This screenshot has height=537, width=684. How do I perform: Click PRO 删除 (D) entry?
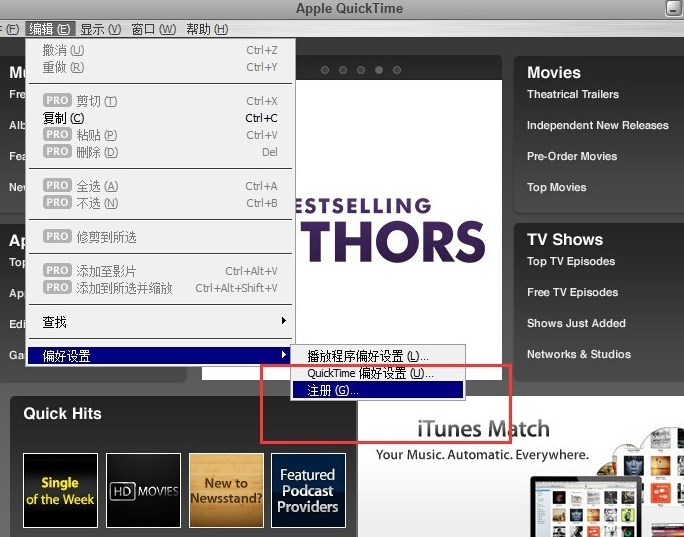(161, 152)
